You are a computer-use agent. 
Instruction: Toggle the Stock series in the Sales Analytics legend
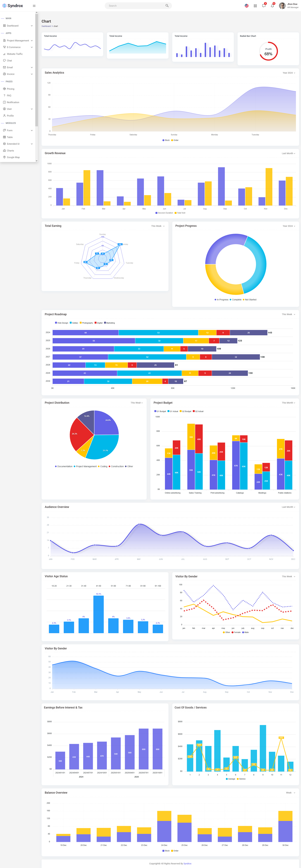point(166,140)
